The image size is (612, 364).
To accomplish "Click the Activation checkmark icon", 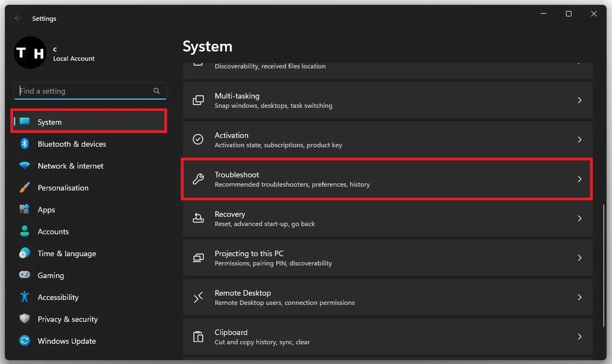I will 198,139.
